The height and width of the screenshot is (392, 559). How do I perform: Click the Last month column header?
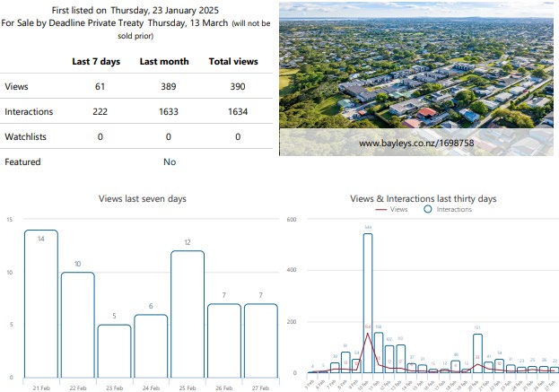tap(162, 62)
